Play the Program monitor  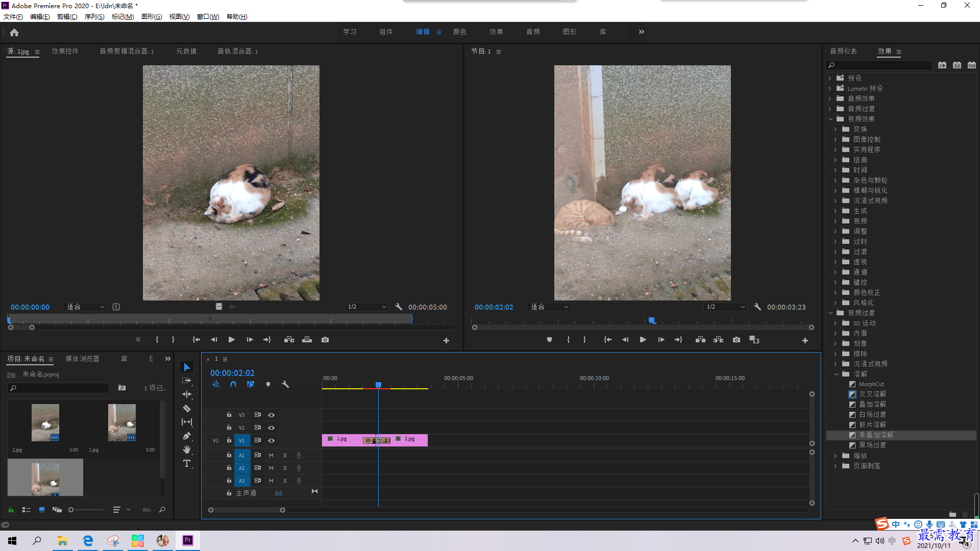click(643, 340)
